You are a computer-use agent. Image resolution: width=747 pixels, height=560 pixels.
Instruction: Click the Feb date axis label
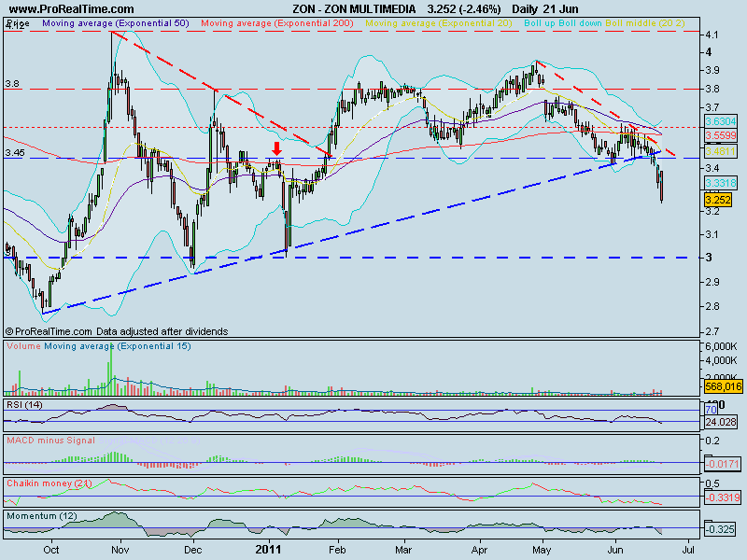pos(337,550)
